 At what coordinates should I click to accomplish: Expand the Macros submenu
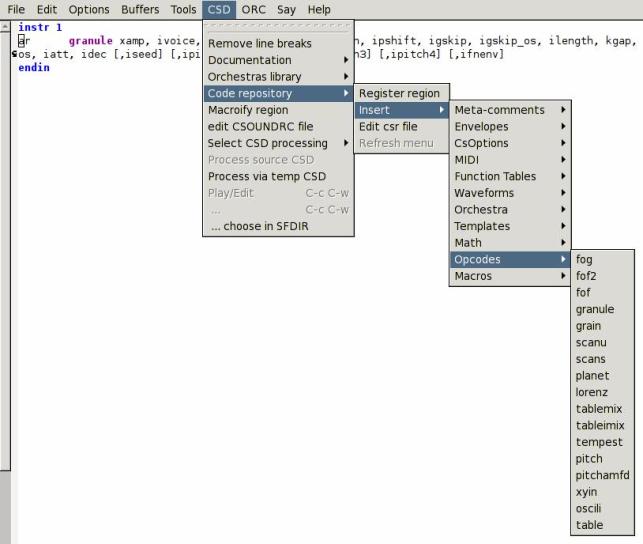tap(510, 276)
